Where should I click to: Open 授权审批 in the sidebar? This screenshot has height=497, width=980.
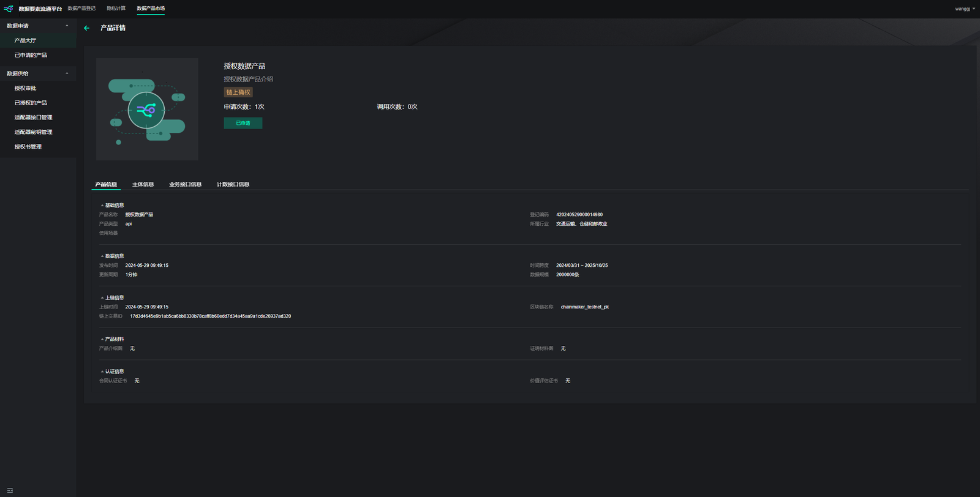tap(26, 88)
